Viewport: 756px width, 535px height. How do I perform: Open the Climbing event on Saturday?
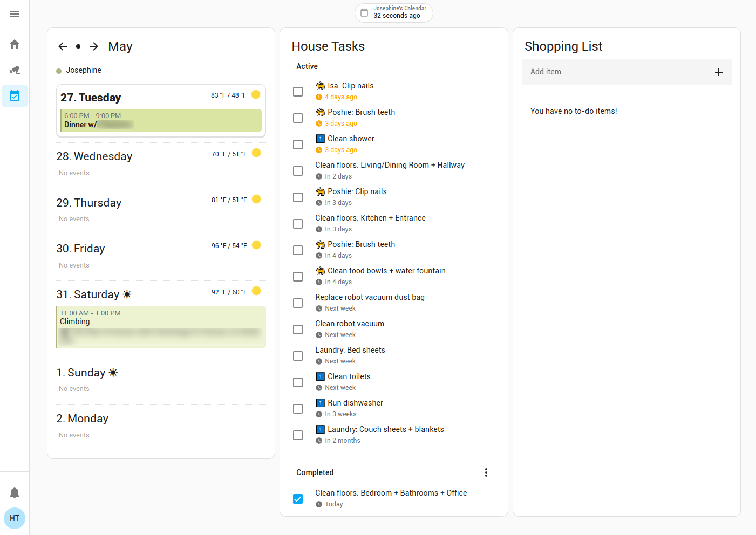161,327
